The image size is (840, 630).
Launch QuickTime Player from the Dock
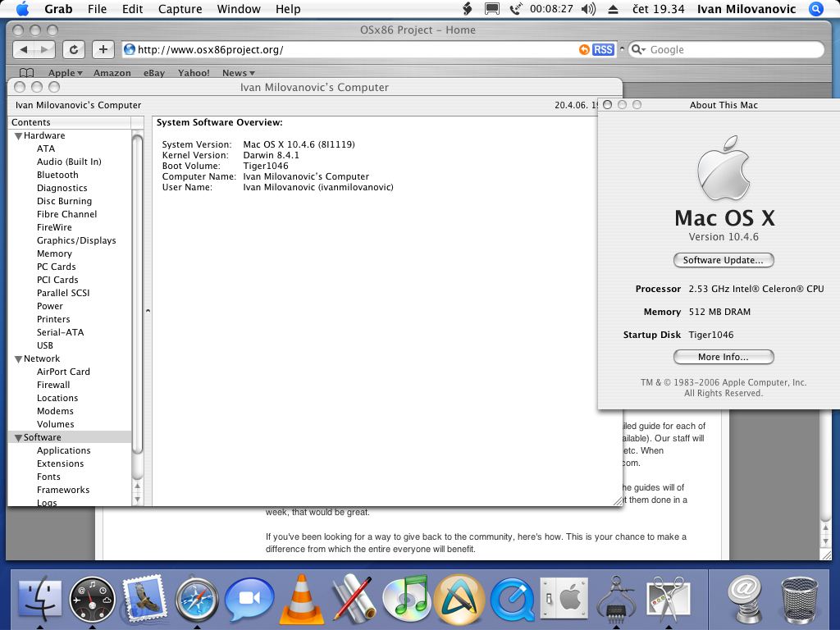[512, 600]
